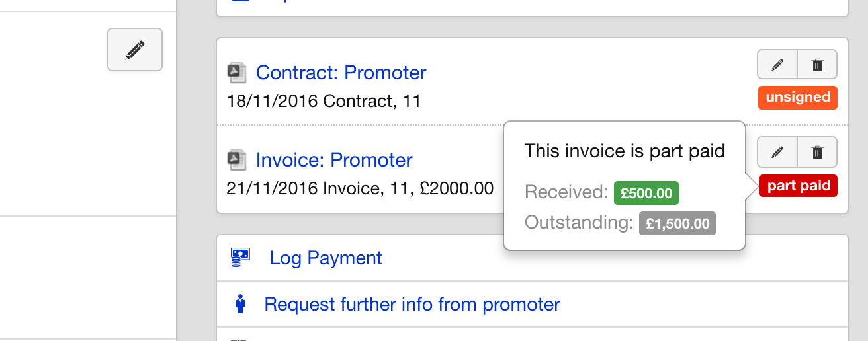The image size is (868, 341).
Task: Edit the Promoter contract with pencil icon
Action: tap(777, 65)
